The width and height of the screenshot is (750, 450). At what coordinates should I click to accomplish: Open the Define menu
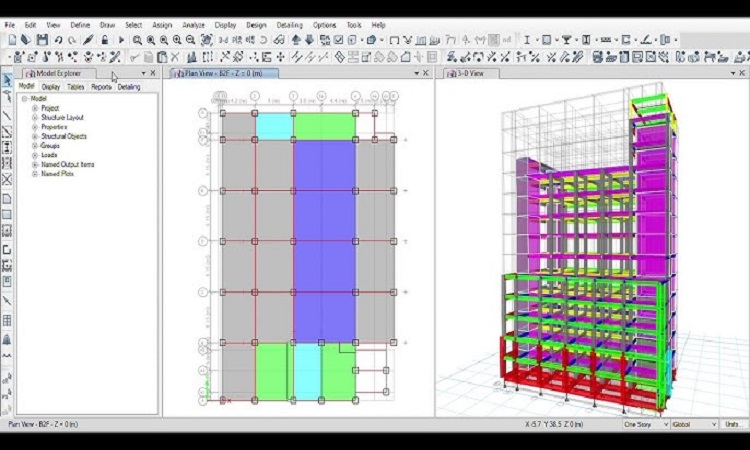pos(80,24)
